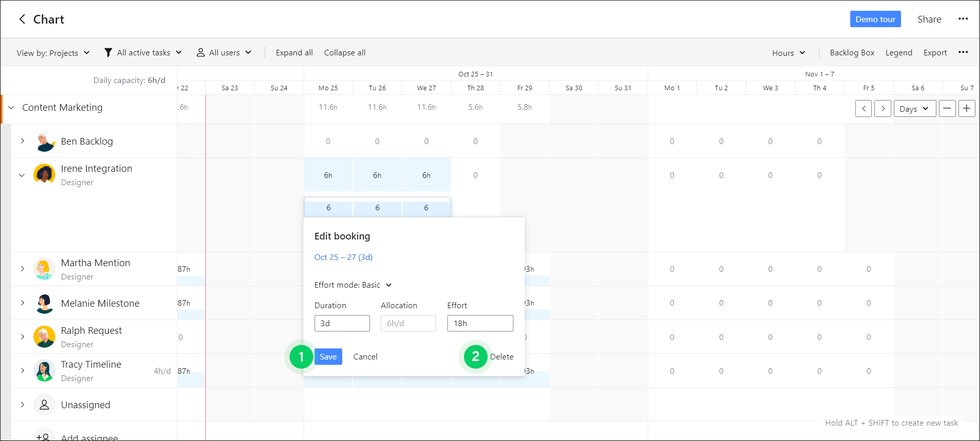This screenshot has height=441, width=980.
Task: Zoom out timeline with minus button
Action: [x=947, y=109]
